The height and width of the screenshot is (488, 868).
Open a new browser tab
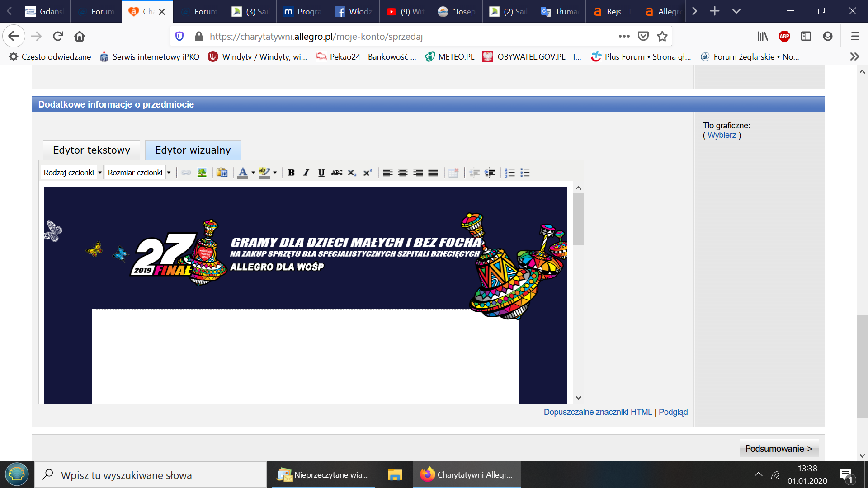click(x=715, y=11)
